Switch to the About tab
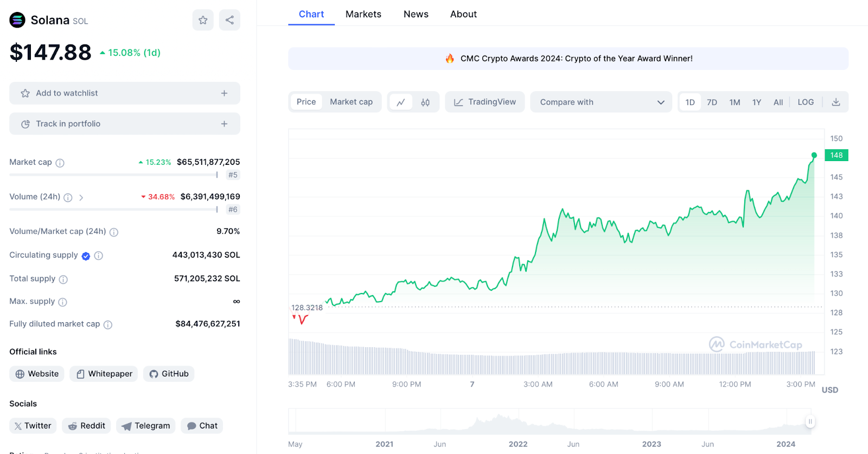Image resolution: width=868 pixels, height=454 pixels. [463, 14]
